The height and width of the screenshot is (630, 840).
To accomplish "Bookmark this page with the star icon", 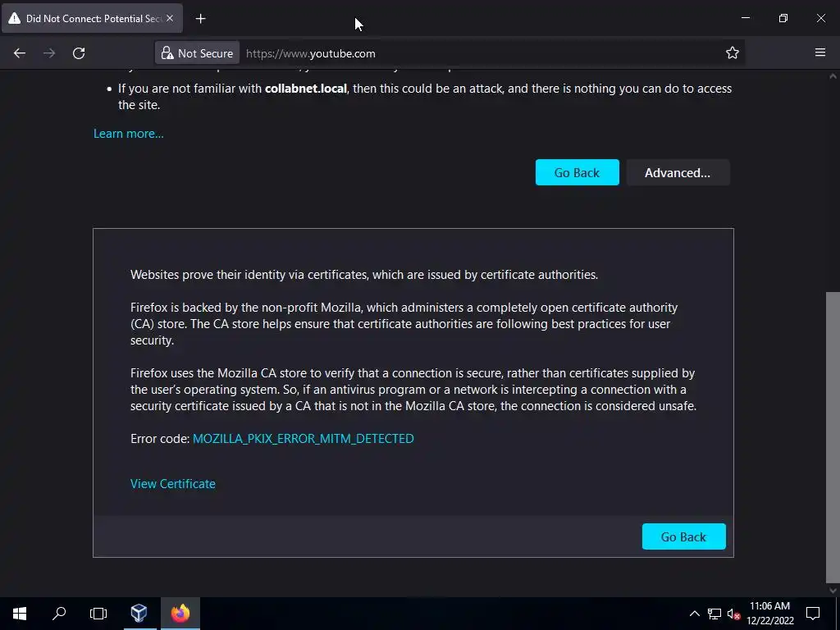I will pos(732,52).
